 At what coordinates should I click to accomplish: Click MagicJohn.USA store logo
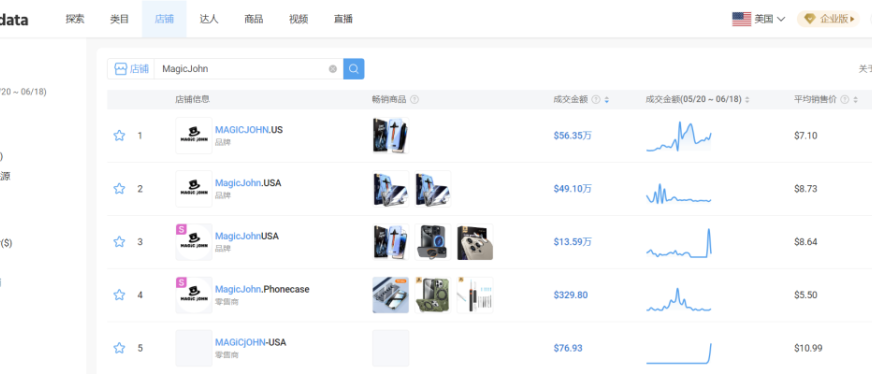pos(194,189)
